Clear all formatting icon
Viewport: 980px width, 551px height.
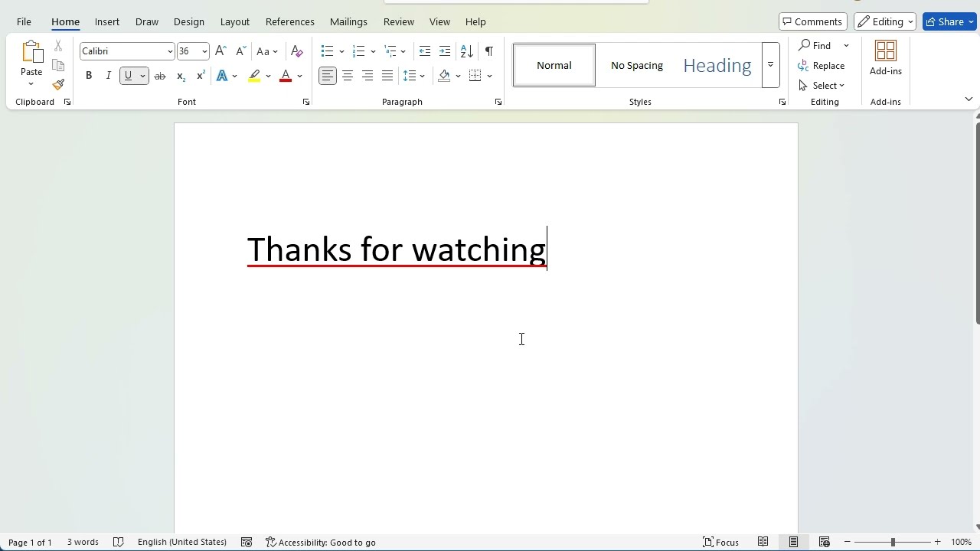point(297,51)
